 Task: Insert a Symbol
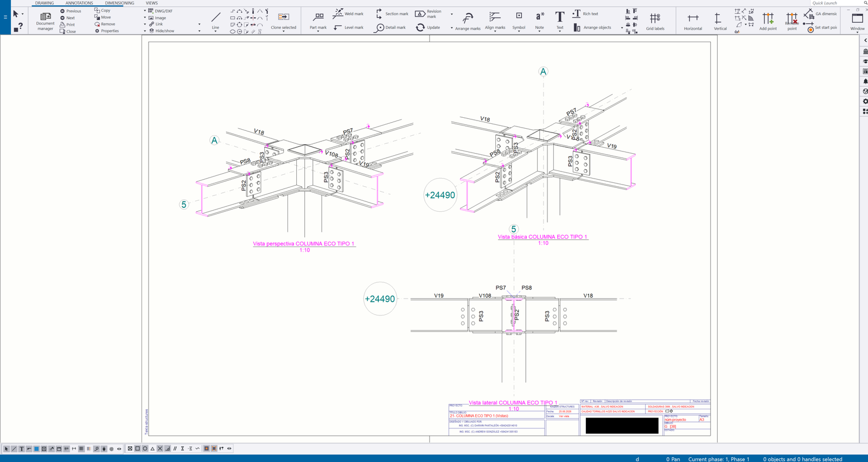tap(519, 21)
